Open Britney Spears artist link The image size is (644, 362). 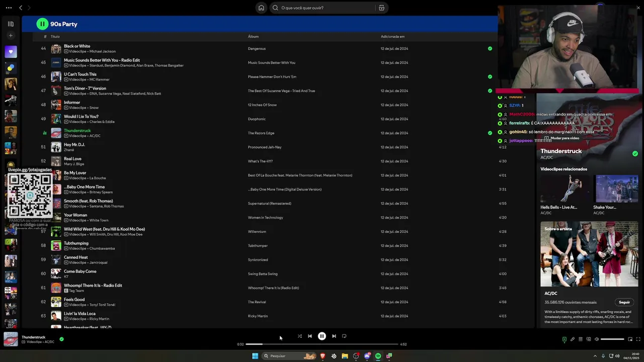click(x=101, y=192)
